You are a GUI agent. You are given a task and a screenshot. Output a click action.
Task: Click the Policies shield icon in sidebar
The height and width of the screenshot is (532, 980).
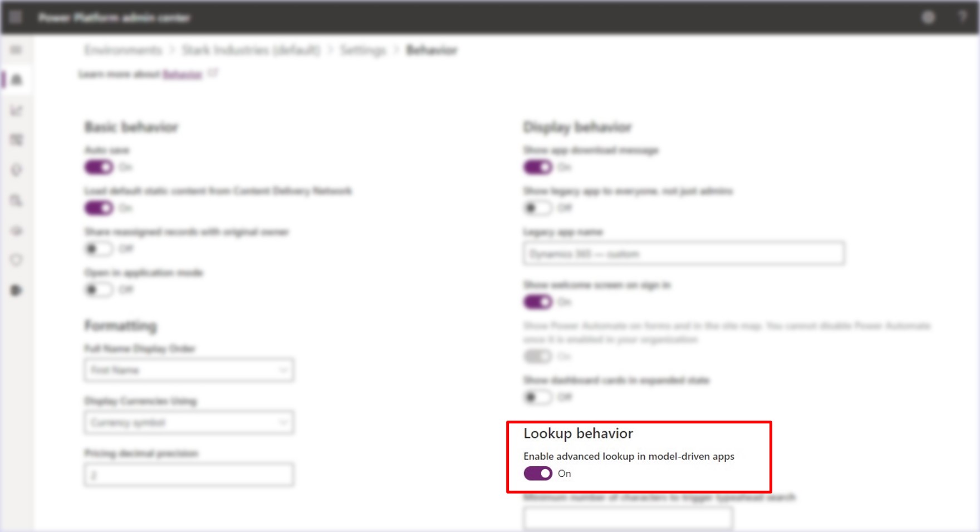click(x=16, y=260)
